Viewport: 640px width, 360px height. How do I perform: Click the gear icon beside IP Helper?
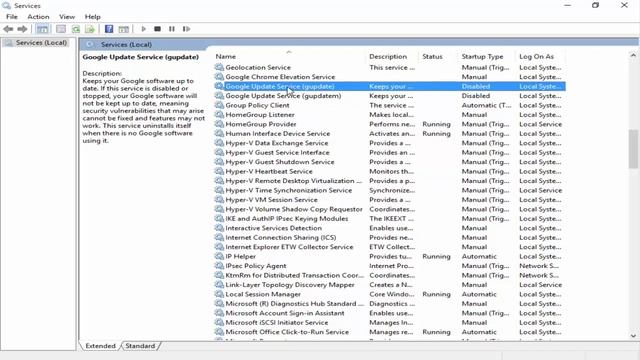(219, 256)
